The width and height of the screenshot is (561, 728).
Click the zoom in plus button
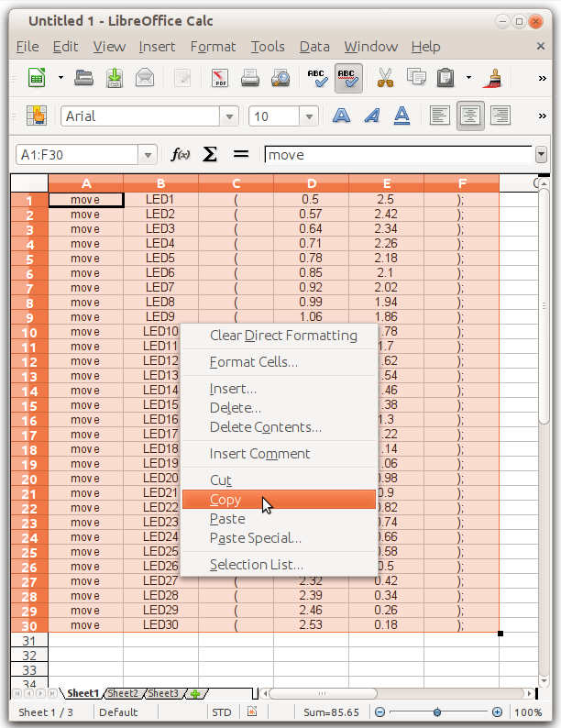pos(497,712)
